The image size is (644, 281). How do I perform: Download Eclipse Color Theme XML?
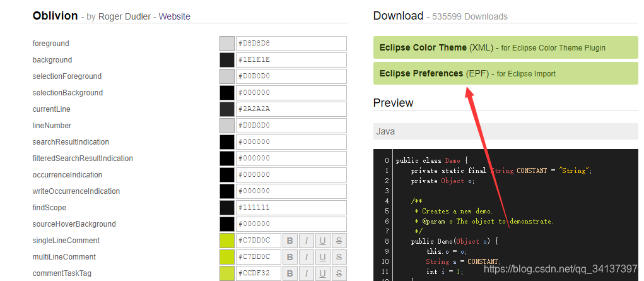[x=506, y=48]
